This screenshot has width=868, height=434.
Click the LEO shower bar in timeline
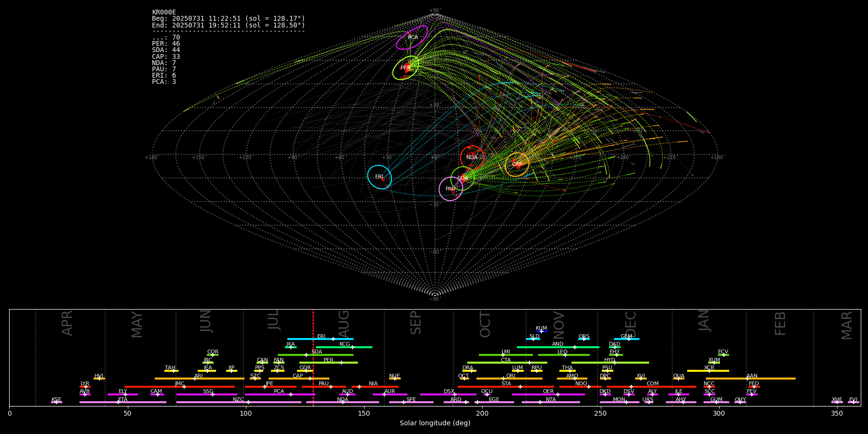click(564, 354)
